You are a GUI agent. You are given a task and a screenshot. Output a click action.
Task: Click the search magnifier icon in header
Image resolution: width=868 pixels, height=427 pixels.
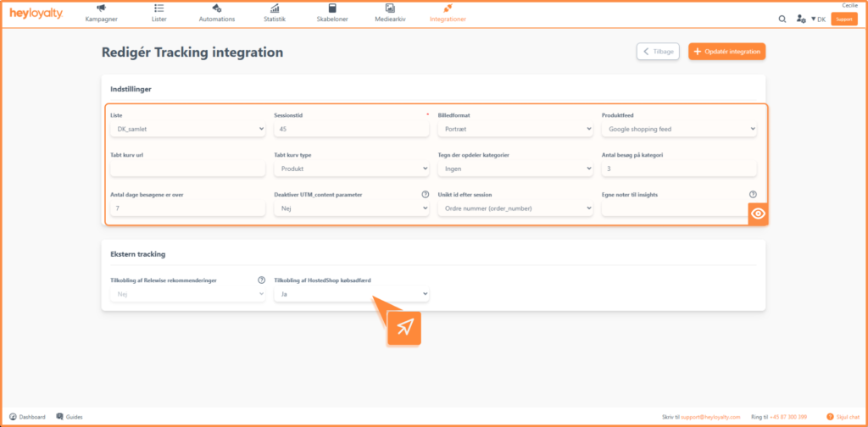[x=782, y=19]
